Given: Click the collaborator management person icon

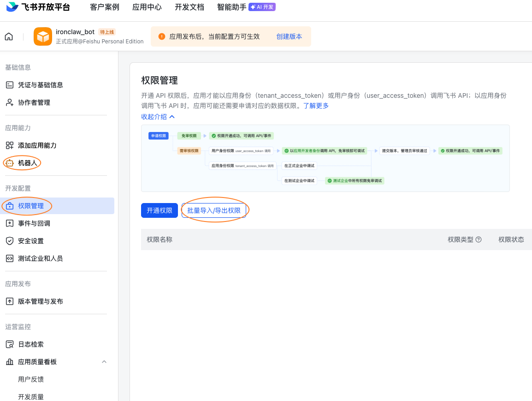Looking at the screenshot, I should [x=10, y=102].
